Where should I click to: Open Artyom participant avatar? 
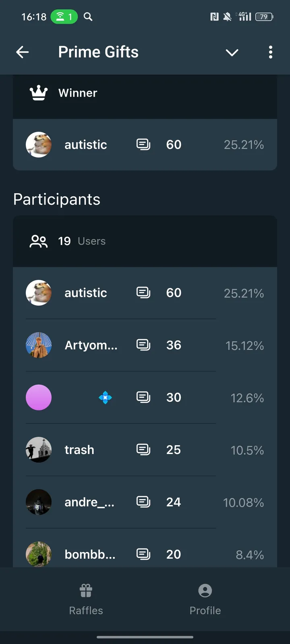[x=39, y=345]
